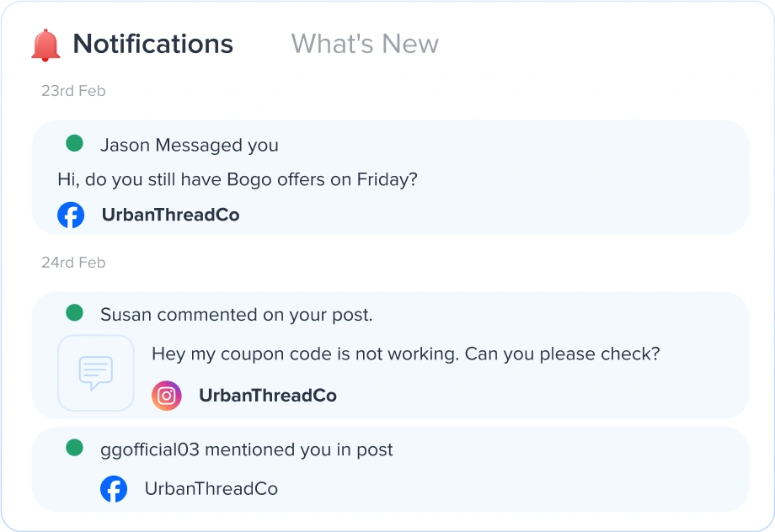The width and height of the screenshot is (775, 532).
Task: Click green unread dot beside ggofficial03 mention
Action: 75,449
